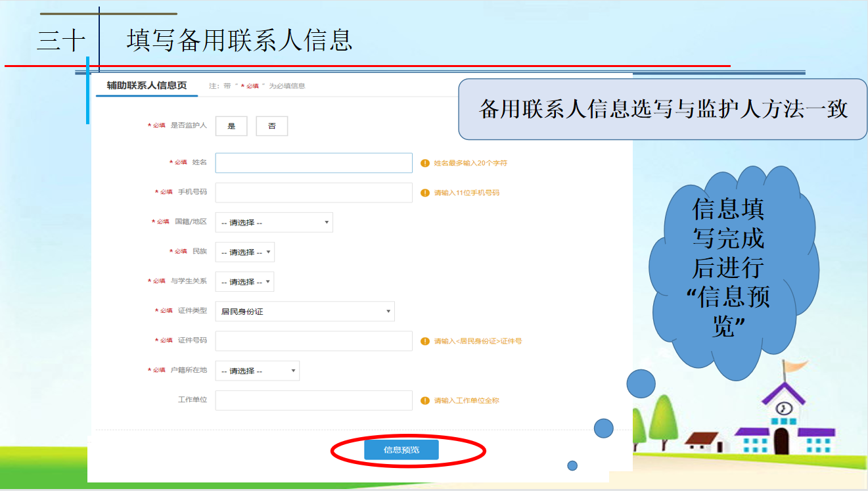Select 是 for 是否监护人
This screenshot has height=491, width=868.
click(x=231, y=126)
